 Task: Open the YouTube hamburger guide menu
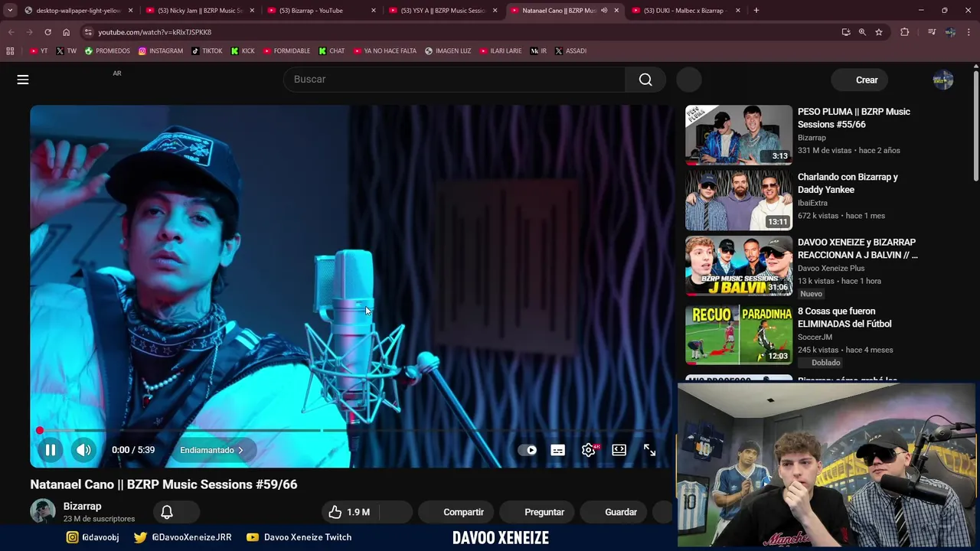coord(23,80)
